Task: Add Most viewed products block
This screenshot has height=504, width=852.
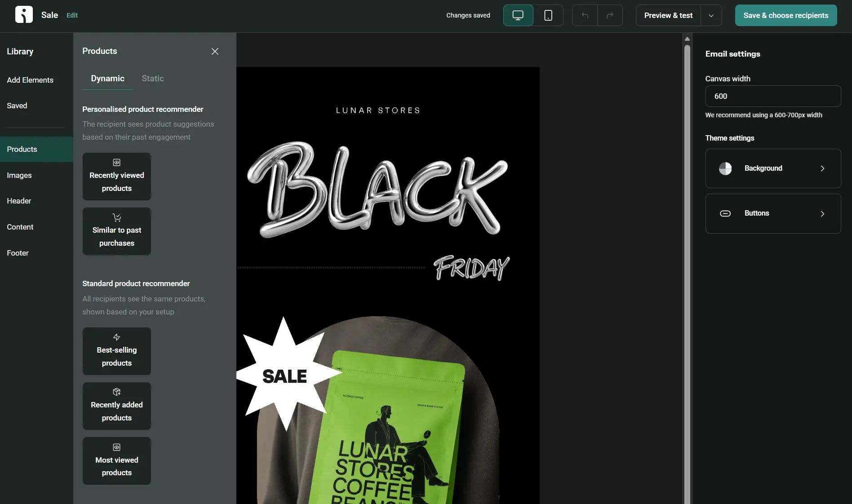Action: (117, 461)
